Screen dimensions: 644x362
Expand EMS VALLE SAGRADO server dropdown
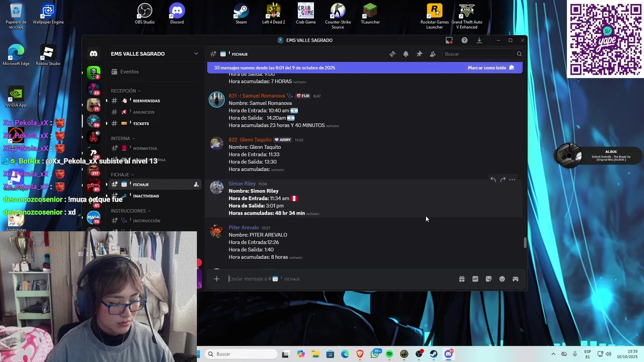click(196, 54)
